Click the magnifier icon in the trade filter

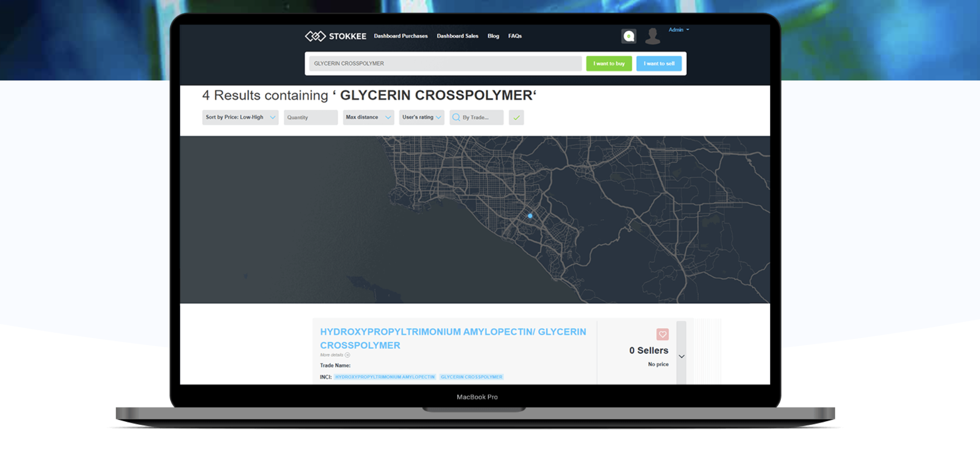coord(456,117)
